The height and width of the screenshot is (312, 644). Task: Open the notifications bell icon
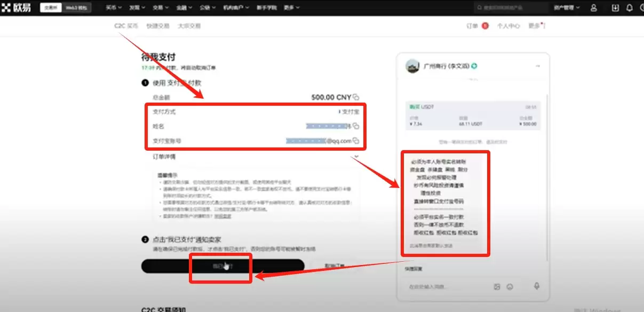629,7
